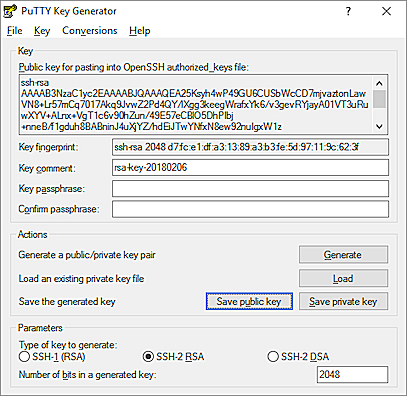The image size is (407, 396).
Task: Focus the Key passphrase field
Action: [x=250, y=188]
